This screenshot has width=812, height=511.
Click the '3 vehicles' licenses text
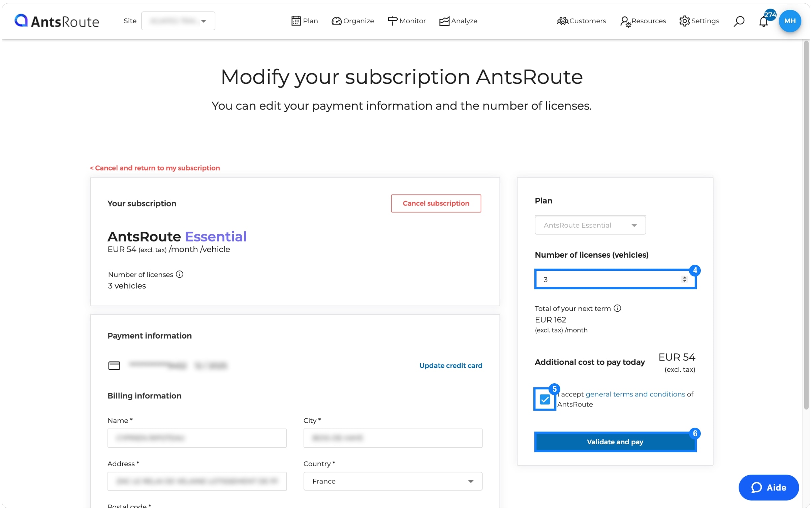pos(127,286)
